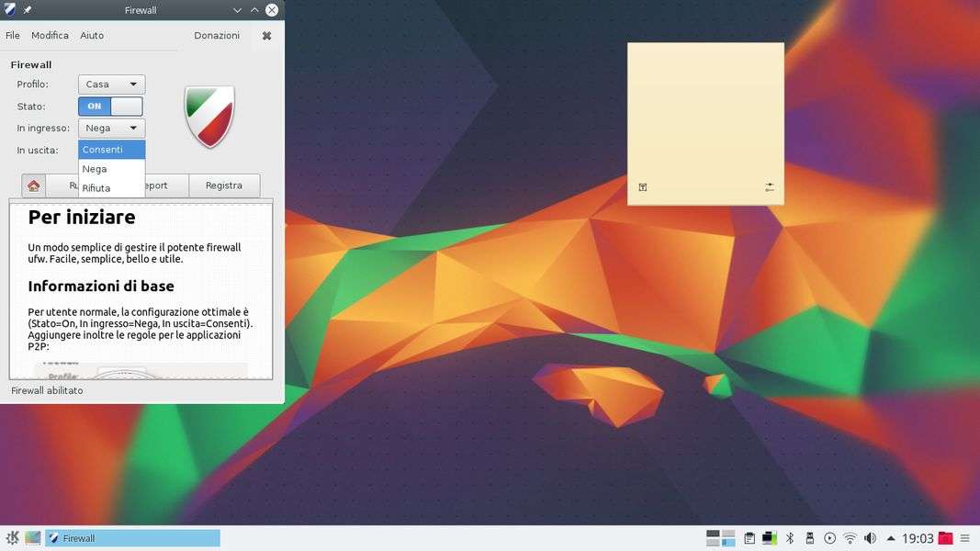Viewport: 980px width, 551px height.
Task: Open the Home tab with house icon
Action: click(34, 186)
